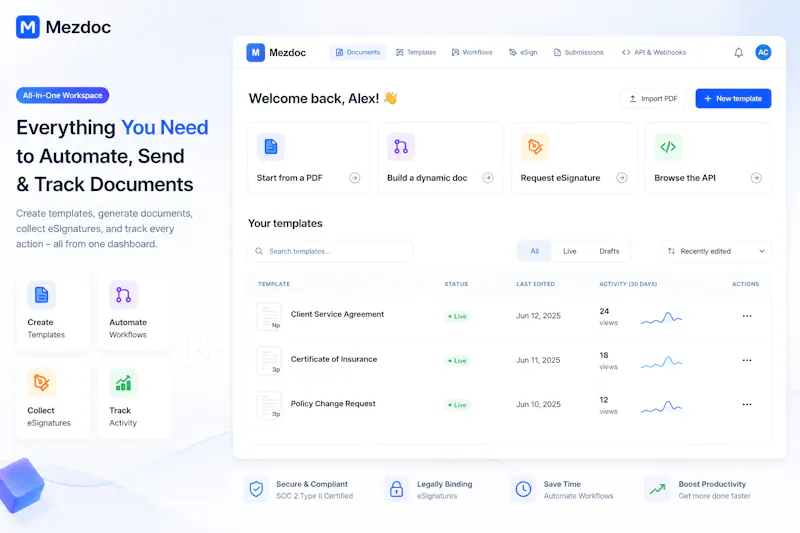This screenshot has height=533, width=800.
Task: Filter templates by Live
Action: tap(569, 251)
